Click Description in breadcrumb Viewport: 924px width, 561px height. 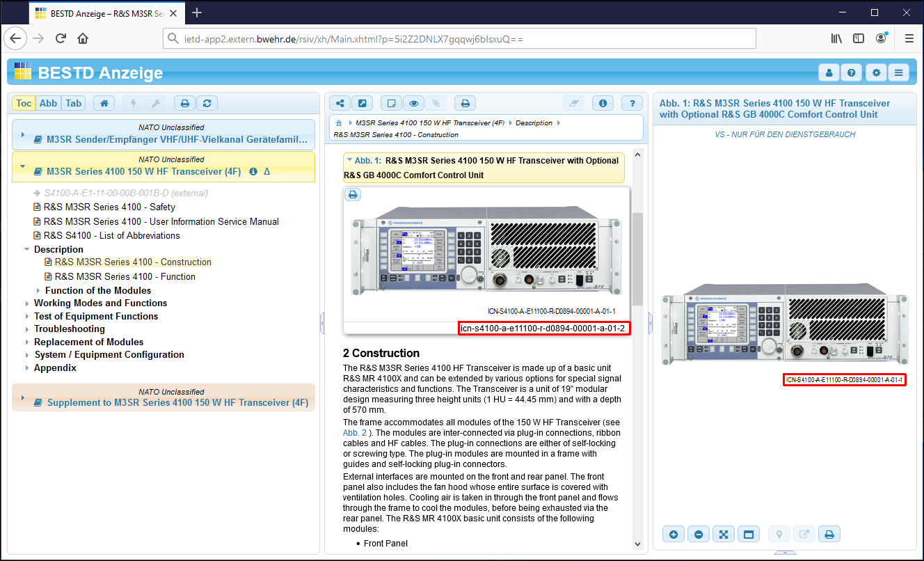point(534,123)
